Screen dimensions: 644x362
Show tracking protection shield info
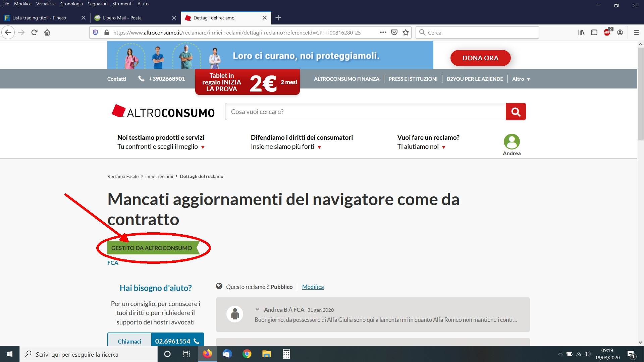click(x=95, y=33)
